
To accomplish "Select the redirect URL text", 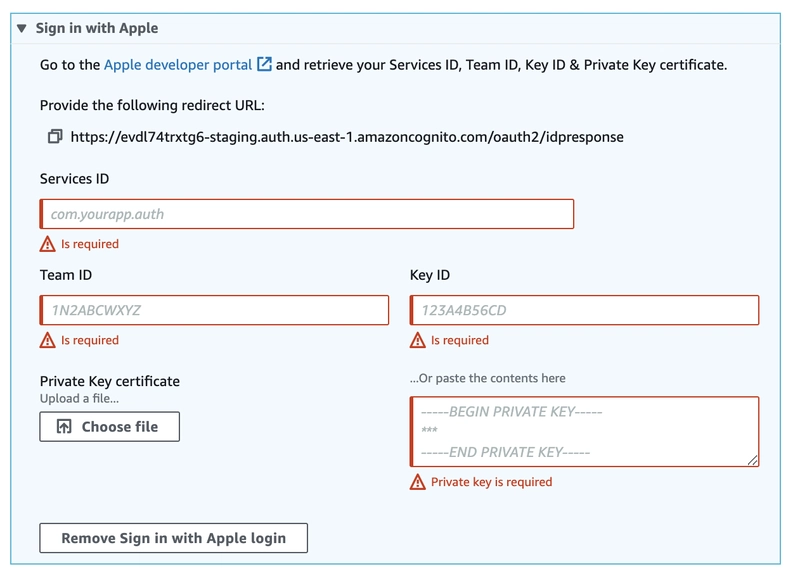I will tap(347, 137).
